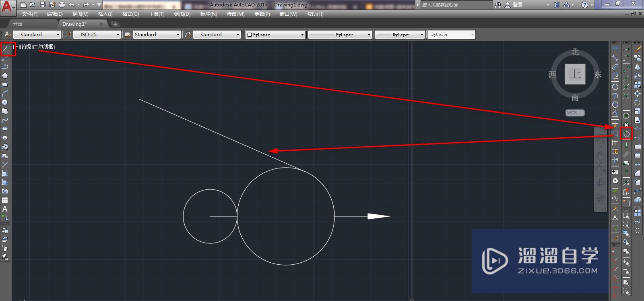Switch to the Drawing1* tab
The height and width of the screenshot is (301, 644).
[74, 24]
